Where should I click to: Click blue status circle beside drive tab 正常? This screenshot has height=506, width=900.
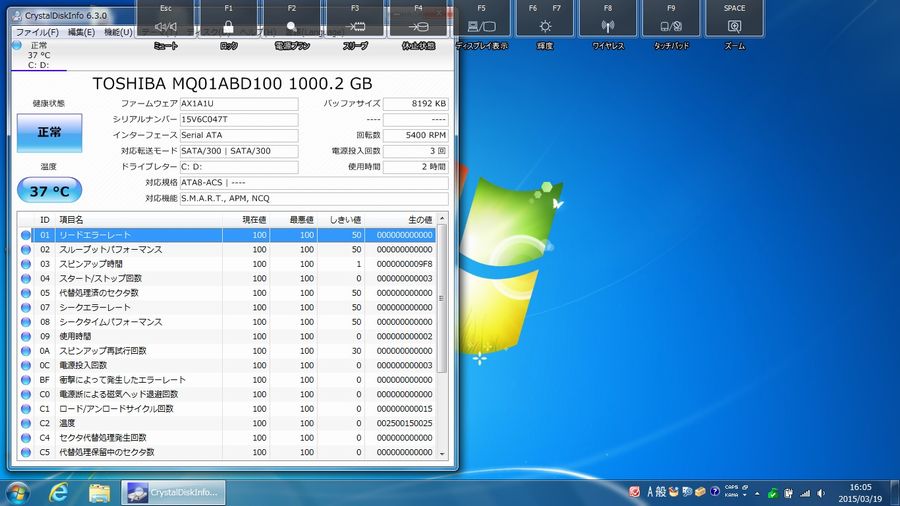click(17, 45)
